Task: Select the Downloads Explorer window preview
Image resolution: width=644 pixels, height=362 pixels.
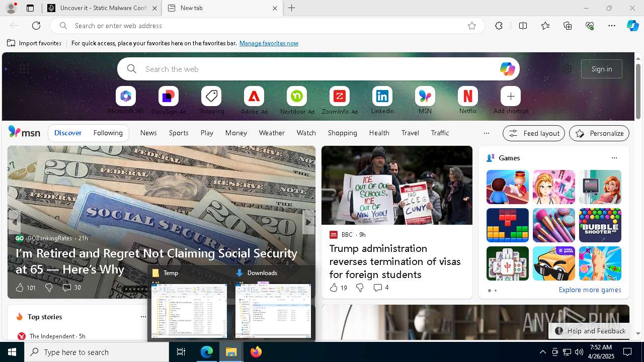Action: tap(273, 303)
